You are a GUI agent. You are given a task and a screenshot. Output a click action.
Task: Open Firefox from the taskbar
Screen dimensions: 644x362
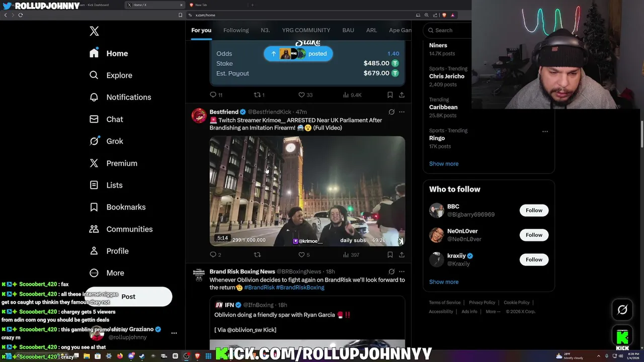pyautogui.click(x=120, y=356)
